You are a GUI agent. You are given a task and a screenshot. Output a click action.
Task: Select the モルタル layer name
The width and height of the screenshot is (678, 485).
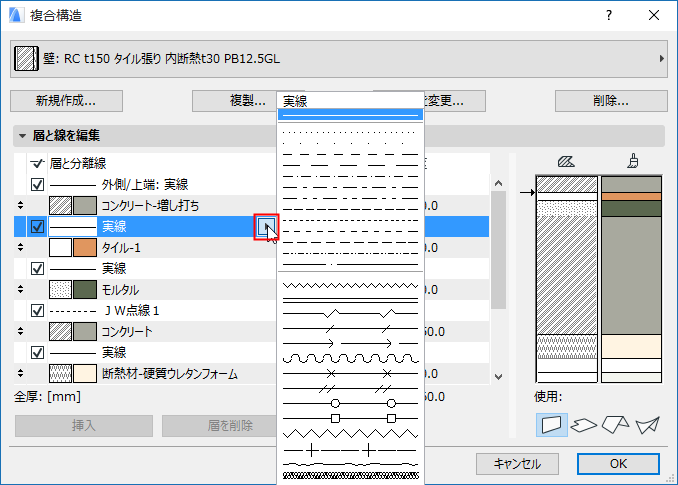120,290
